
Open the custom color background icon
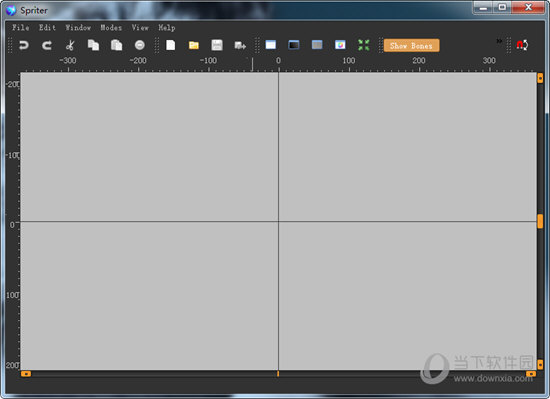(x=340, y=45)
